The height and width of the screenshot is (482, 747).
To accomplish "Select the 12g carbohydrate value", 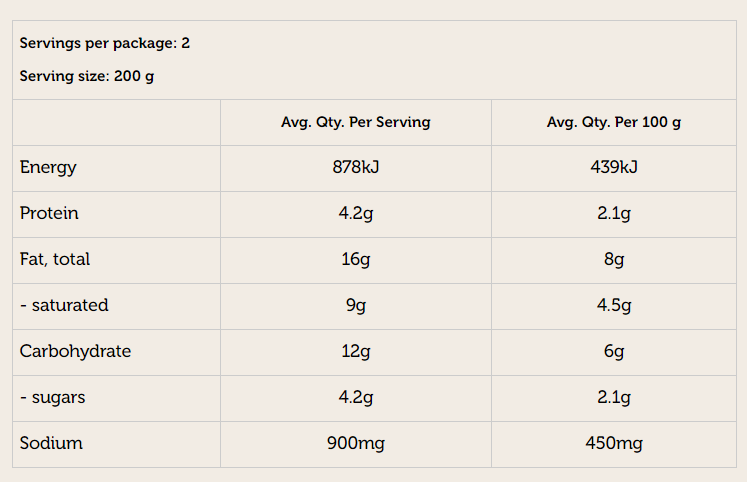I will click(x=356, y=351).
